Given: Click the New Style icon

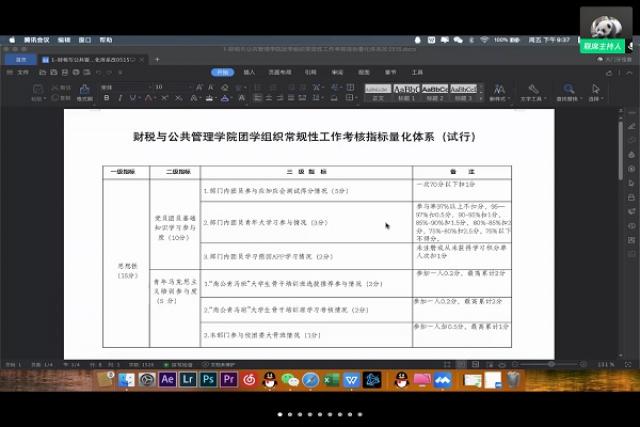Looking at the screenshot, I should pyautogui.click(x=499, y=89).
